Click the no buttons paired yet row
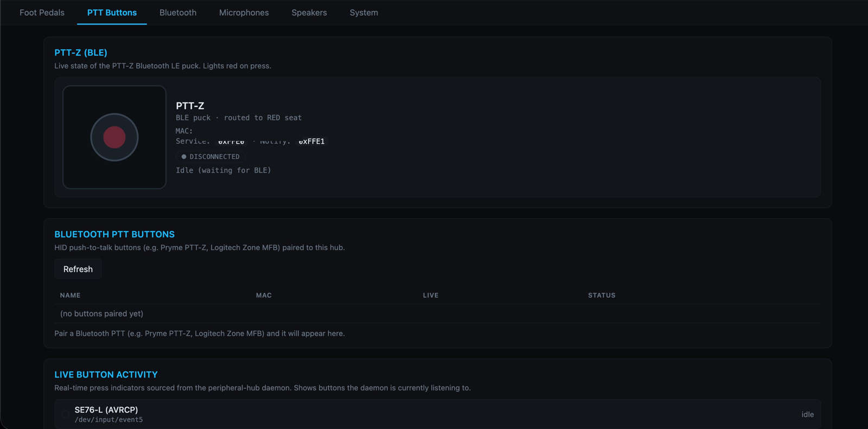The width and height of the screenshot is (868, 429). [x=437, y=313]
